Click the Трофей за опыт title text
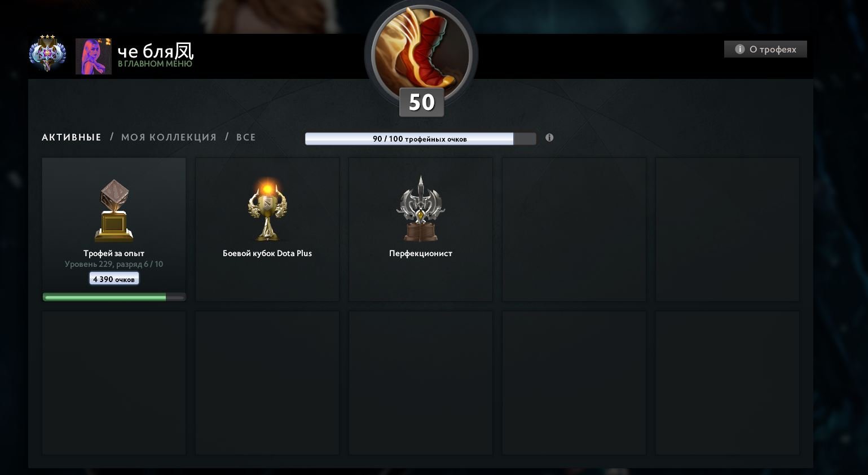 (x=114, y=253)
